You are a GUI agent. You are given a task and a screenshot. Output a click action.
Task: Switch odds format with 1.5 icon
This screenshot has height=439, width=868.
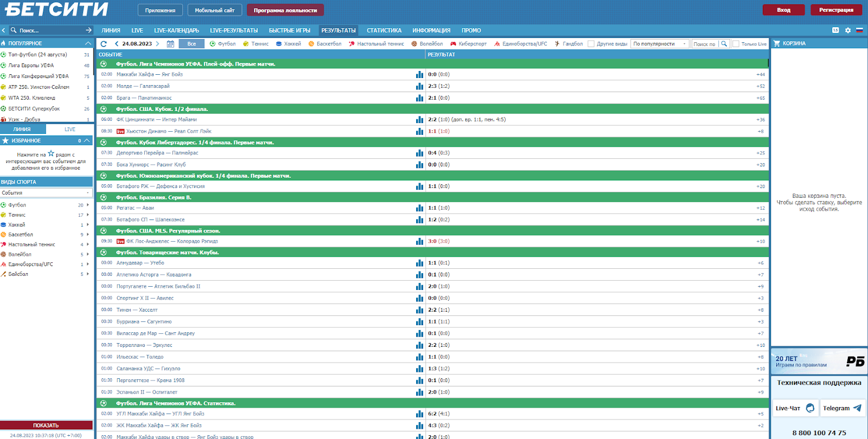coord(835,30)
